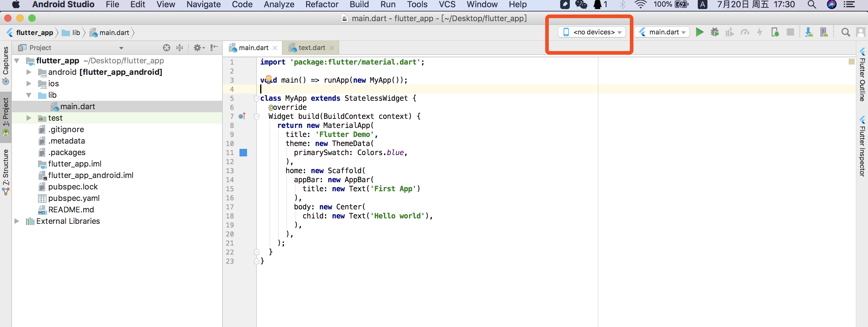Screen dimensions: 868x327
Task: Select pubspec.yaml in project tree
Action: point(73,198)
